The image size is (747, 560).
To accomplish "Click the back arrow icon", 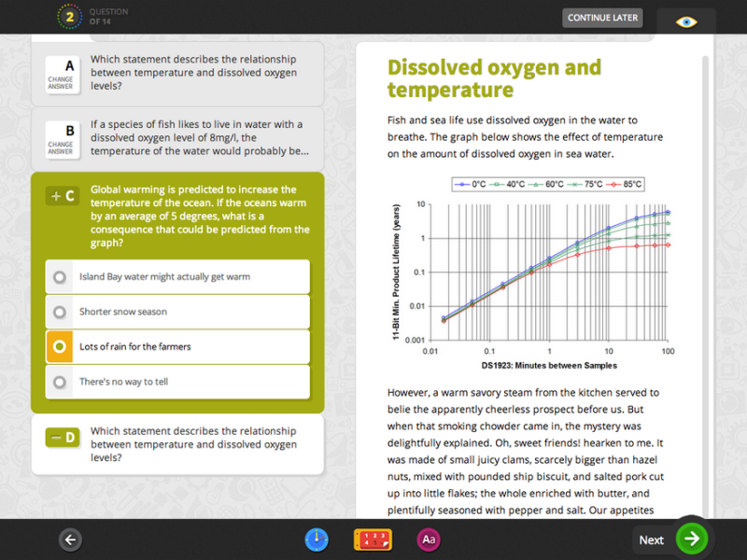I will tap(70, 539).
